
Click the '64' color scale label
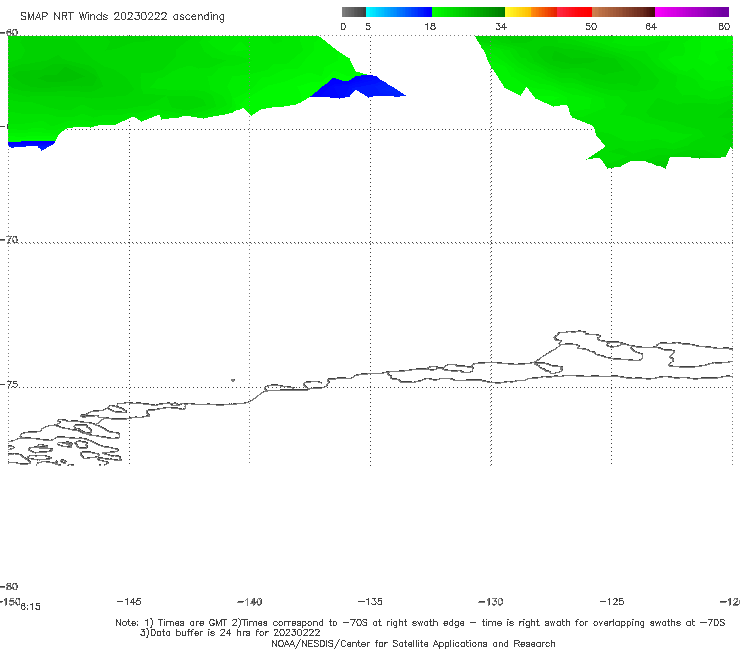click(651, 26)
